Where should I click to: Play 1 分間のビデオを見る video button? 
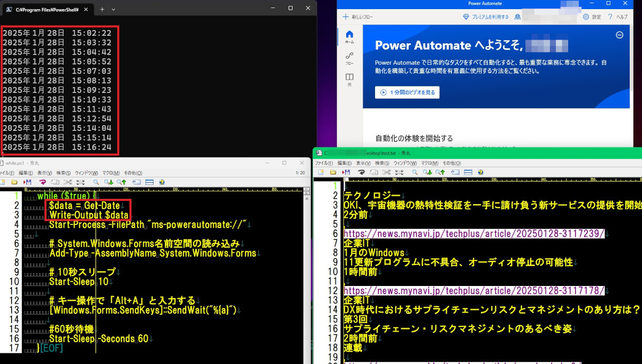coord(407,92)
